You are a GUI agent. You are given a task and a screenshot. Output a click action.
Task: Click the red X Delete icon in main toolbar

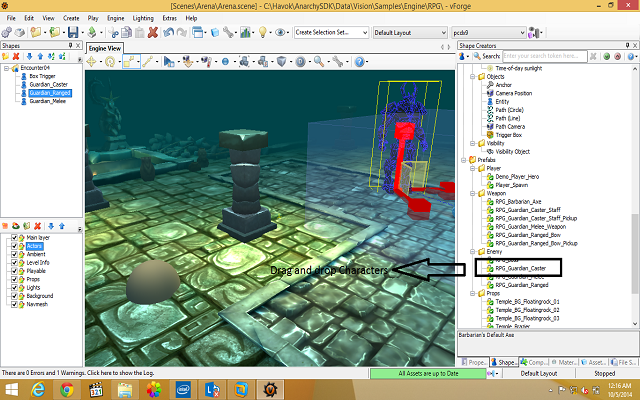click(153, 32)
